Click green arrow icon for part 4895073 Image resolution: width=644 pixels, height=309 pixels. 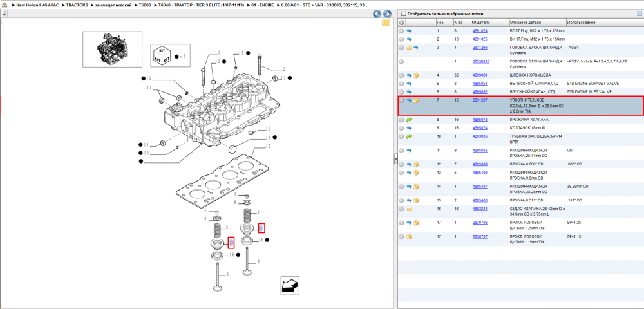click(409, 120)
